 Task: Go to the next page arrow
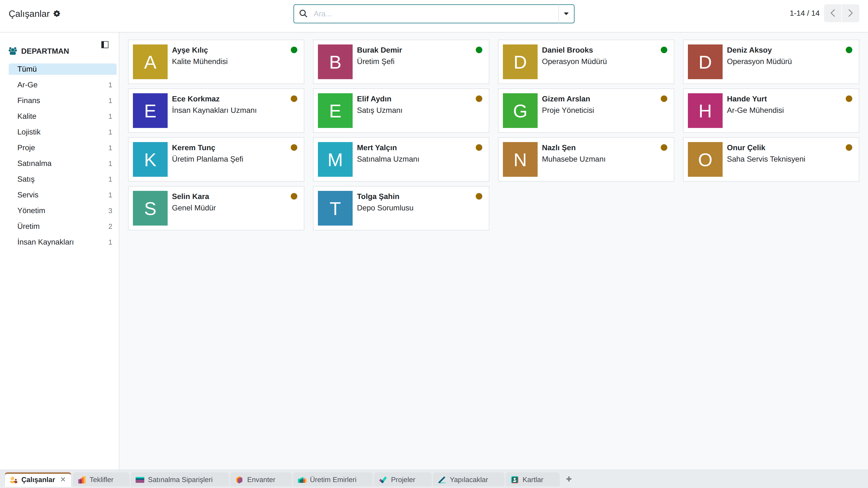pyautogui.click(x=850, y=13)
